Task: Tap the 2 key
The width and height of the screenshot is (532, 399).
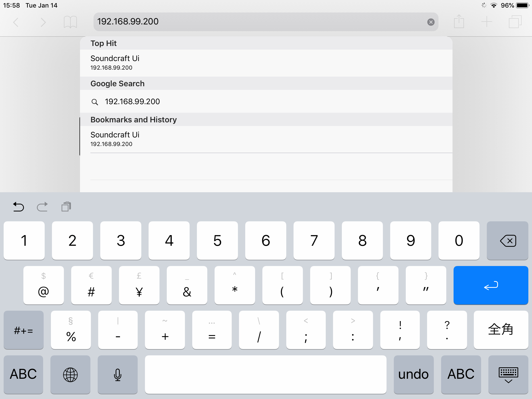Action: tap(72, 241)
